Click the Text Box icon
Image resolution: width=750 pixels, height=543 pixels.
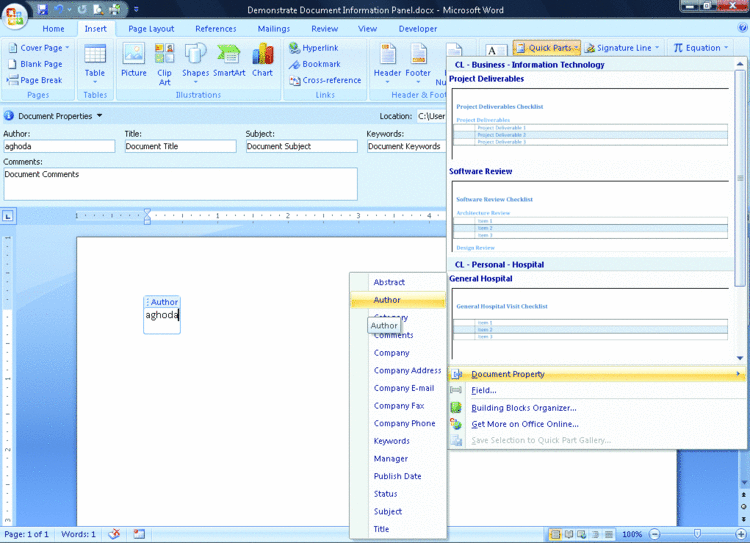[x=496, y=50]
